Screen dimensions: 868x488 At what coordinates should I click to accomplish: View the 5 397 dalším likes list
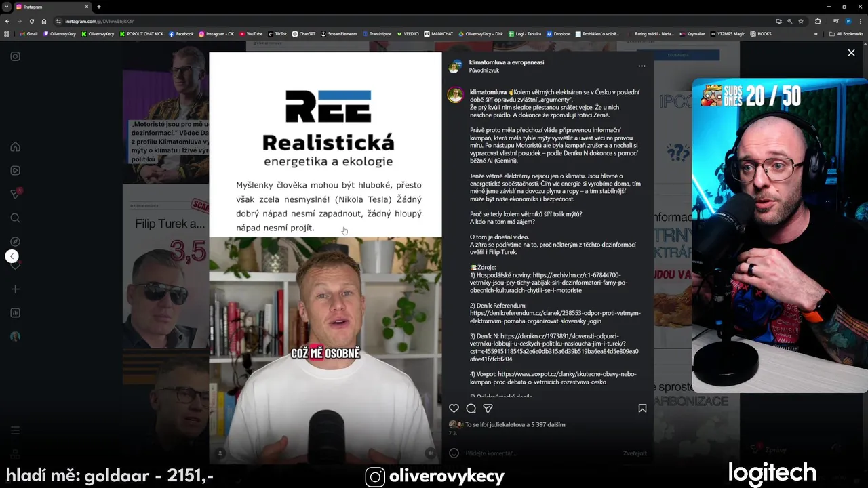pos(548,425)
